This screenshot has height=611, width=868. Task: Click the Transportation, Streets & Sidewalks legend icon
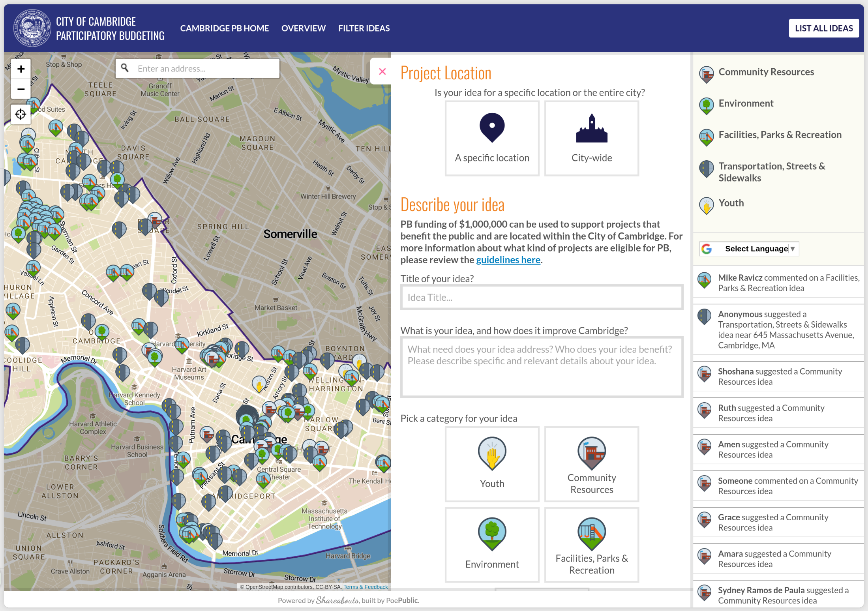click(x=706, y=169)
